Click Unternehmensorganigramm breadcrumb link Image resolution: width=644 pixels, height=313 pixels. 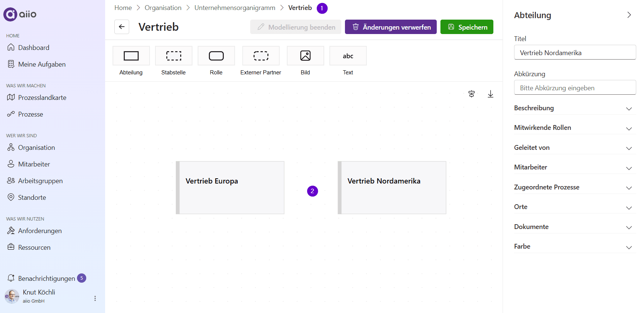click(235, 8)
